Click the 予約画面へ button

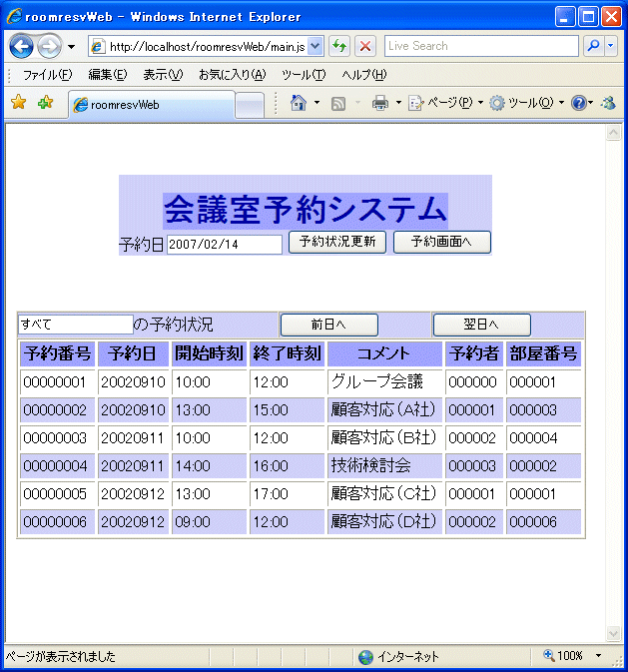click(x=442, y=243)
